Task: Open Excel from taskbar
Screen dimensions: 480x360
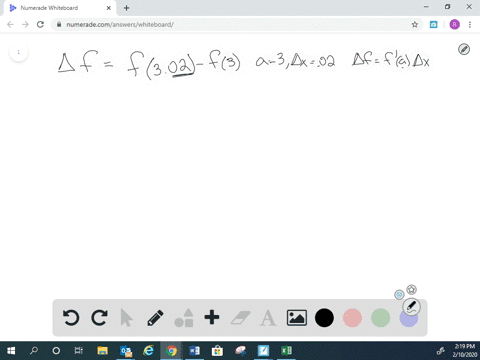Action: [x=286, y=351]
